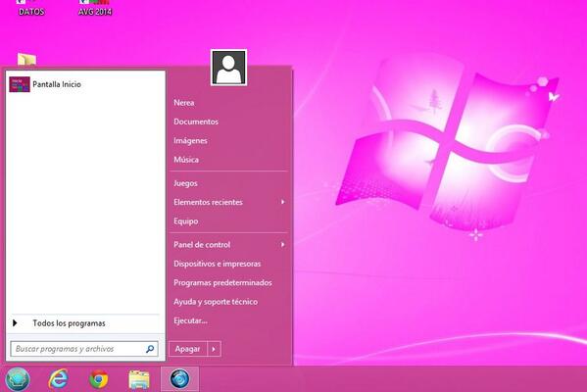Click the user account picture

pyautogui.click(x=228, y=68)
